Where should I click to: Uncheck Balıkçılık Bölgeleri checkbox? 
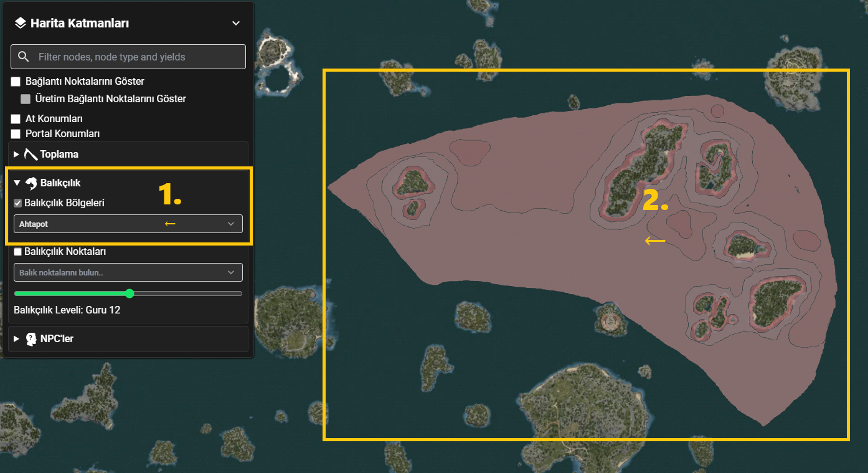(18, 203)
